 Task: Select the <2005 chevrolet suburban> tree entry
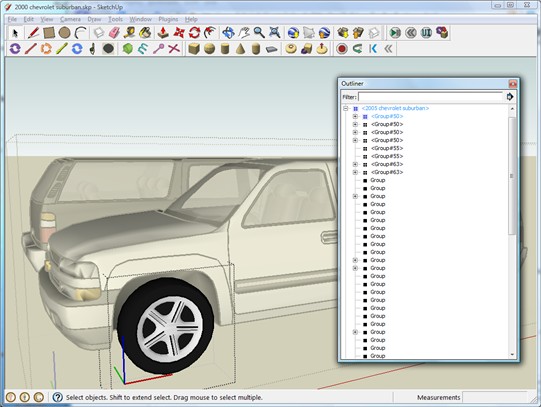pyautogui.click(x=395, y=108)
